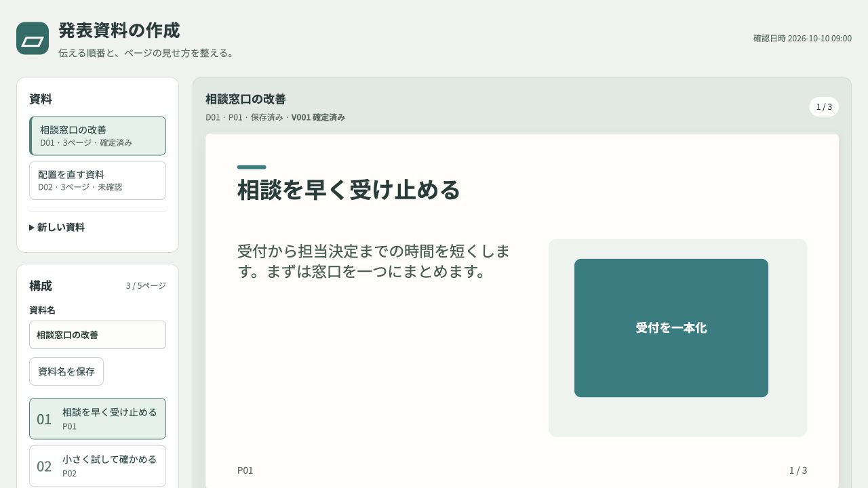The height and width of the screenshot is (488, 868).
Task: Click the 1 / 3 page badge
Action: pos(824,107)
